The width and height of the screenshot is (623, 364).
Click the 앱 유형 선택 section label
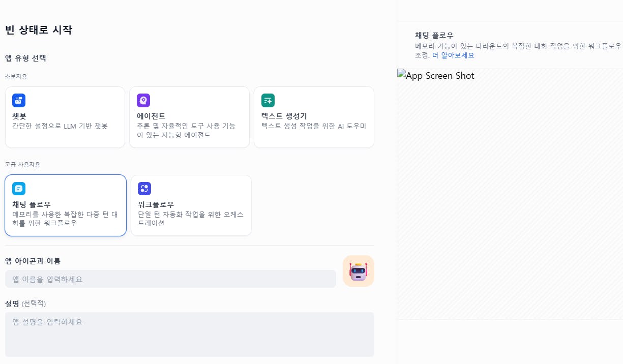click(25, 58)
